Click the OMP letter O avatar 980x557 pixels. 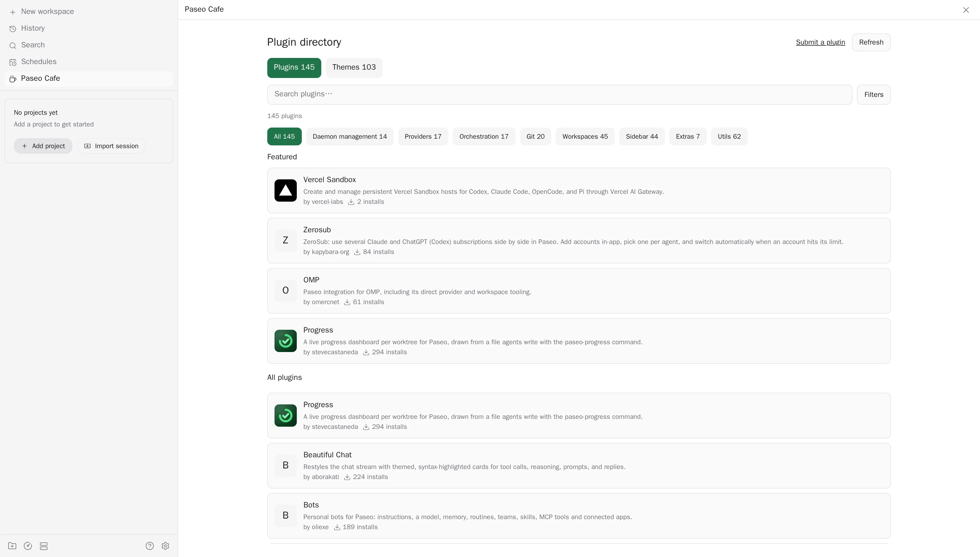coord(285,291)
